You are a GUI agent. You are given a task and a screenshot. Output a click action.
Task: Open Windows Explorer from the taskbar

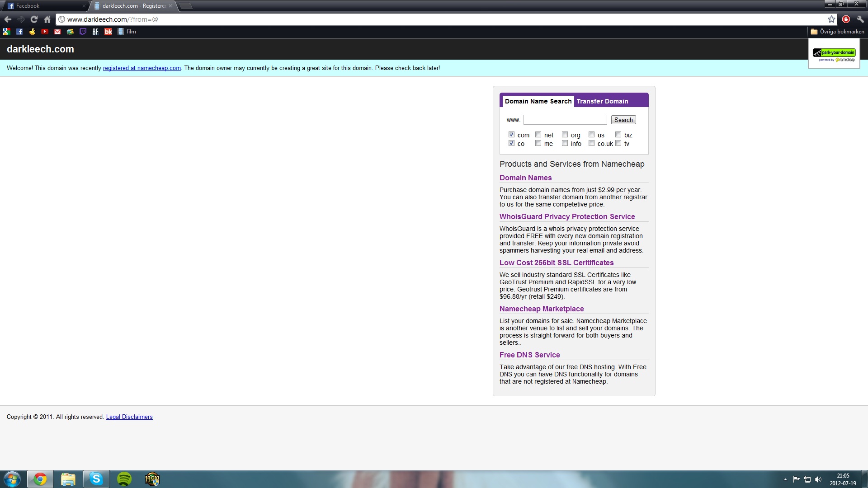(68, 479)
